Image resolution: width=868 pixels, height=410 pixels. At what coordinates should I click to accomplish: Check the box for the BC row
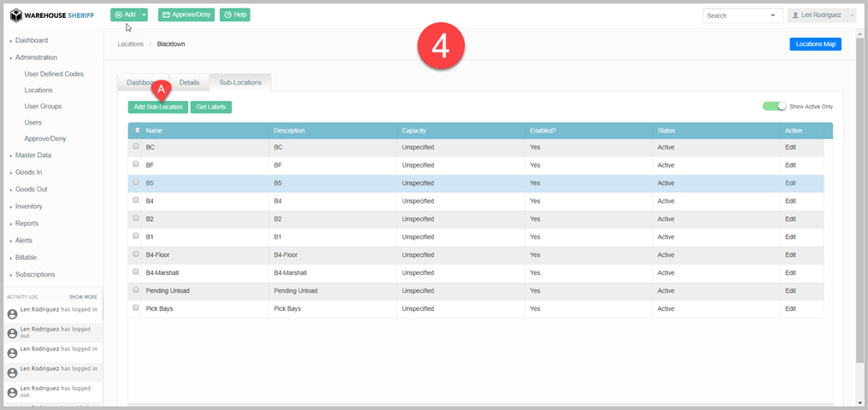tap(136, 147)
